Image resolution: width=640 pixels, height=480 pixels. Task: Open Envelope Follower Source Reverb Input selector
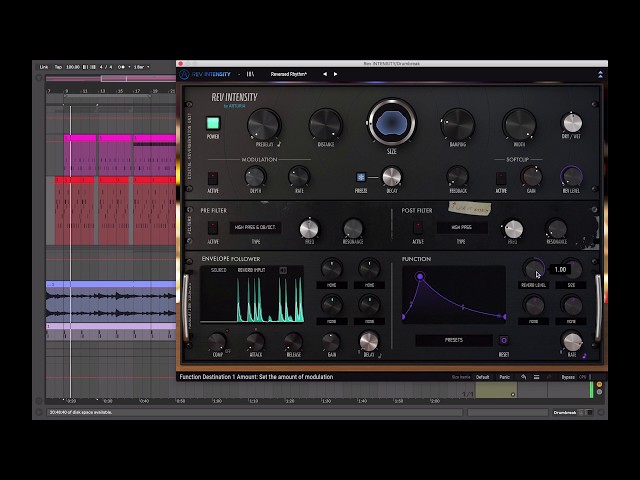coord(251,270)
